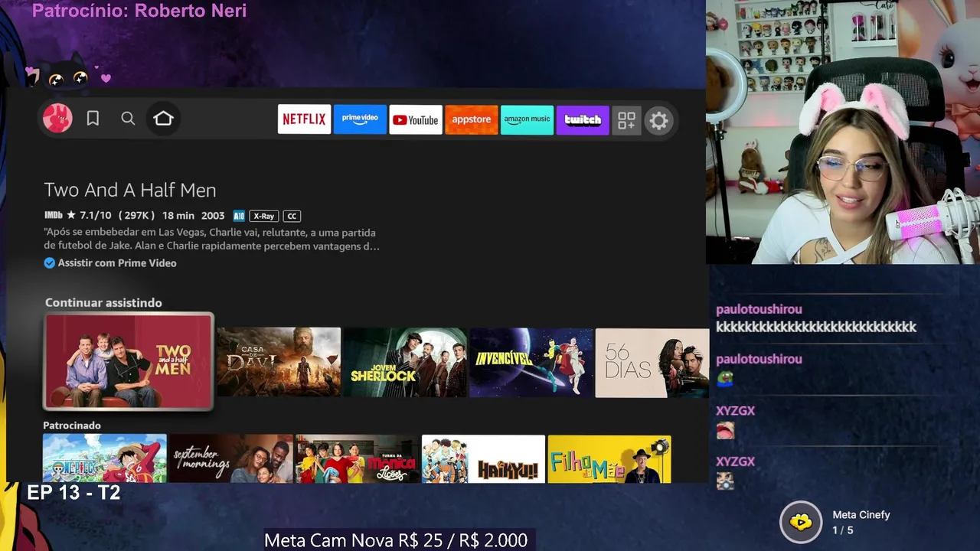Open the all apps grid icon
Screen dimensions: 980x551
(626, 120)
